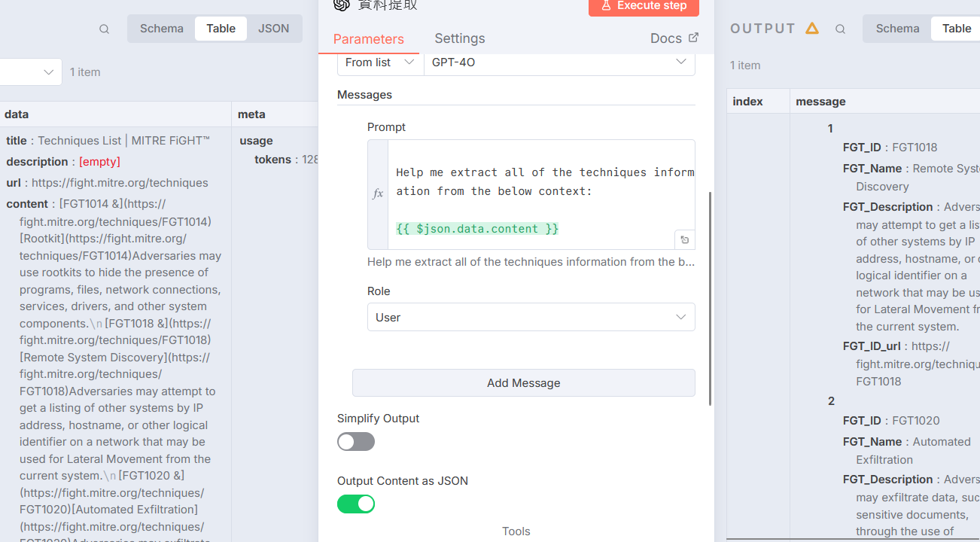The width and height of the screenshot is (980, 542).
Task: Switch to the Settings tab
Action: click(460, 38)
